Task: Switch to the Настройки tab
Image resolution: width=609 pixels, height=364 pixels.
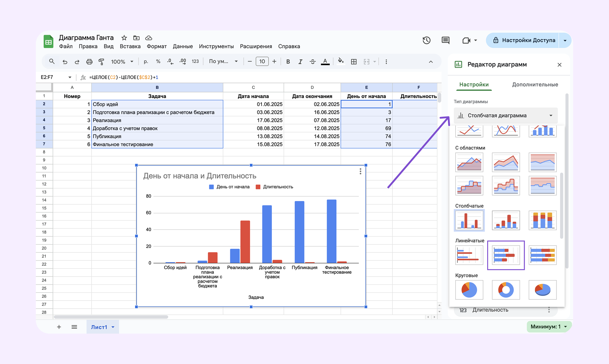Action: click(x=474, y=85)
